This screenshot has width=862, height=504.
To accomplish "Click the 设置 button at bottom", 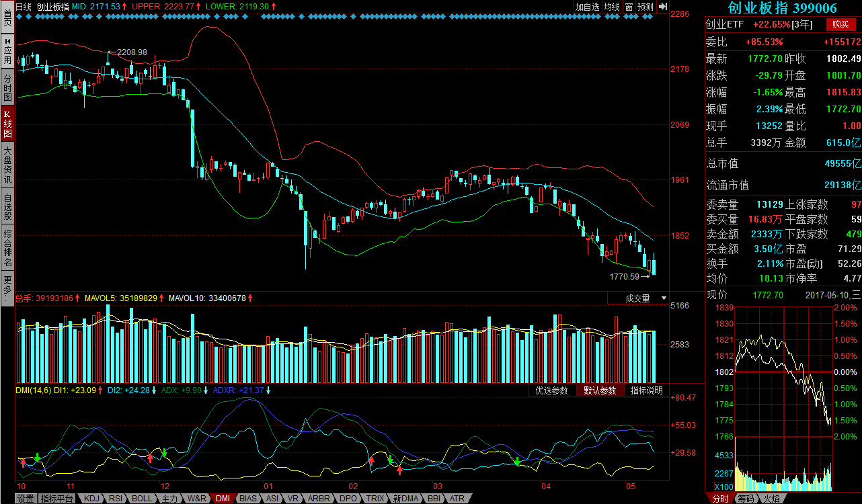I will pos(26,499).
